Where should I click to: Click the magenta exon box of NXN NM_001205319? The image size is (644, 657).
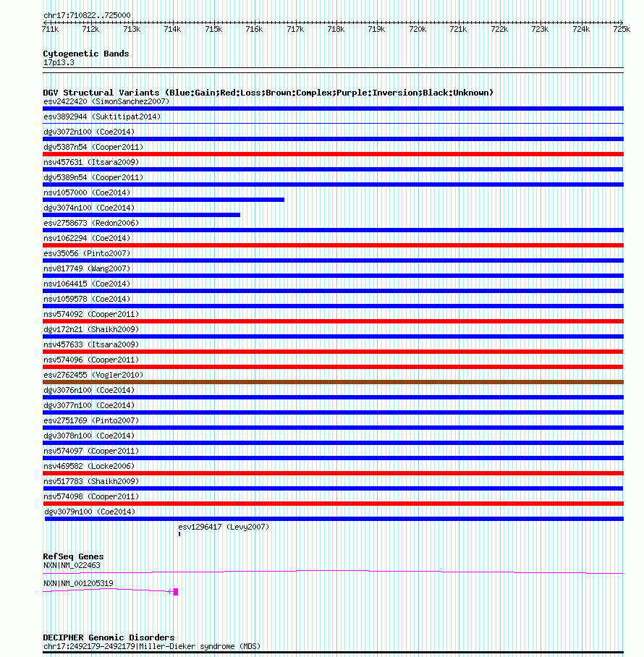(x=176, y=592)
